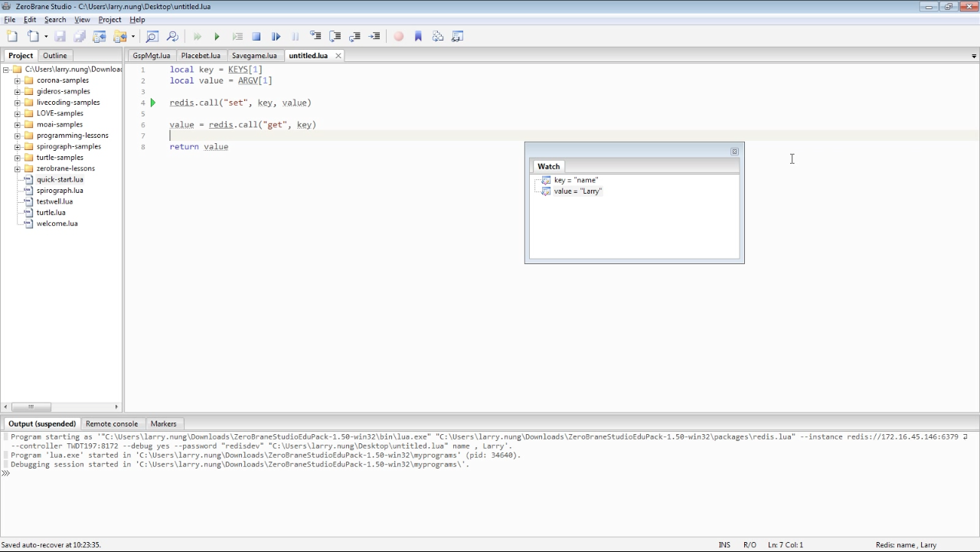Click the greyed Save file icon
This screenshot has width=980, height=552.
[x=60, y=36]
